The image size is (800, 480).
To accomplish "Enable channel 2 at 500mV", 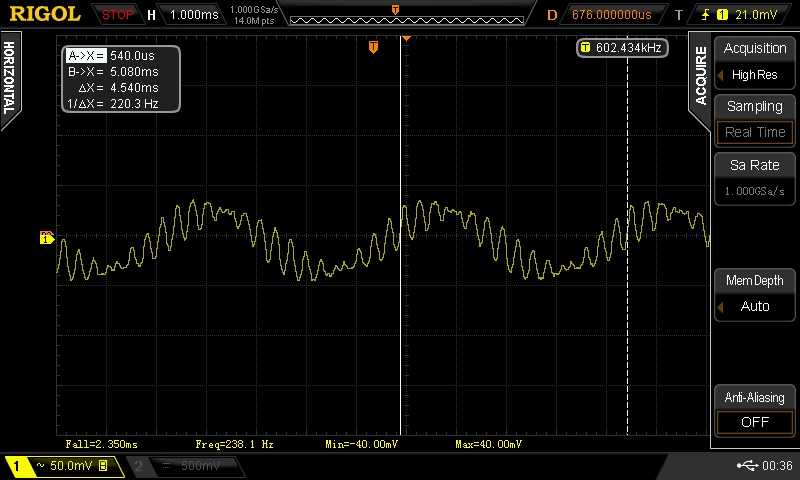I will 186,466.
